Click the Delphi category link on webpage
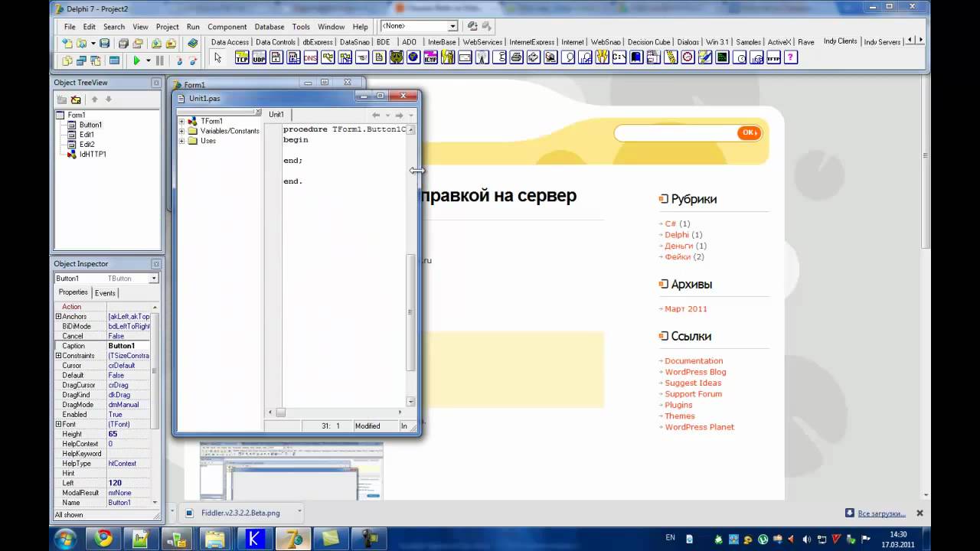The width and height of the screenshot is (980, 551). [677, 235]
